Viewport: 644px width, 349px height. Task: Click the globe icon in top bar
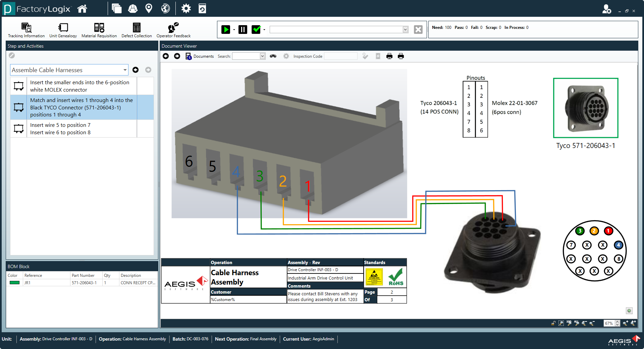165,9
